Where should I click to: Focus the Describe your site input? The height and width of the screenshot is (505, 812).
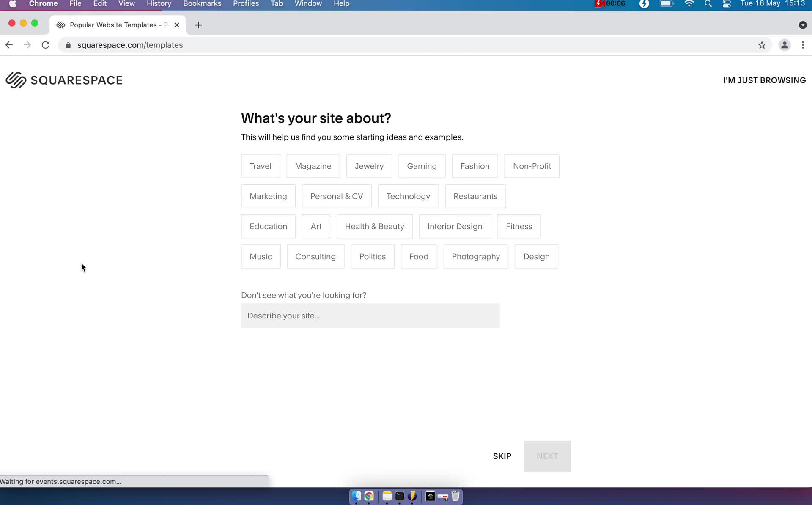coord(370,316)
